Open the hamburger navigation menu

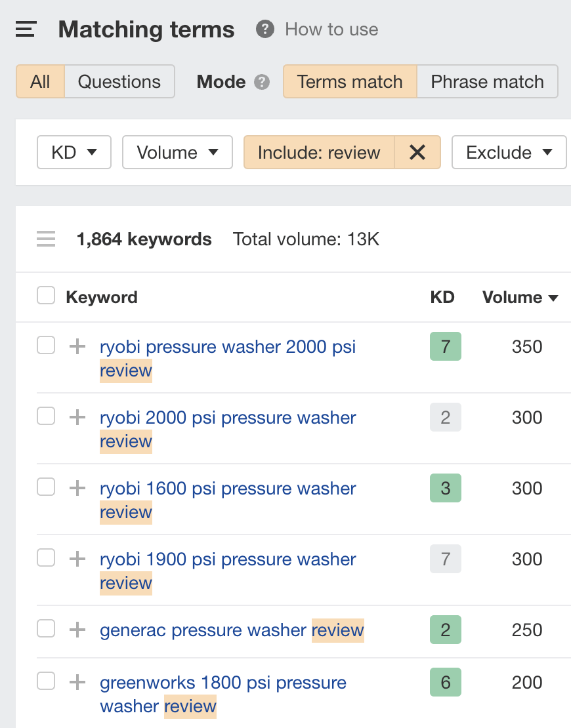(25, 29)
